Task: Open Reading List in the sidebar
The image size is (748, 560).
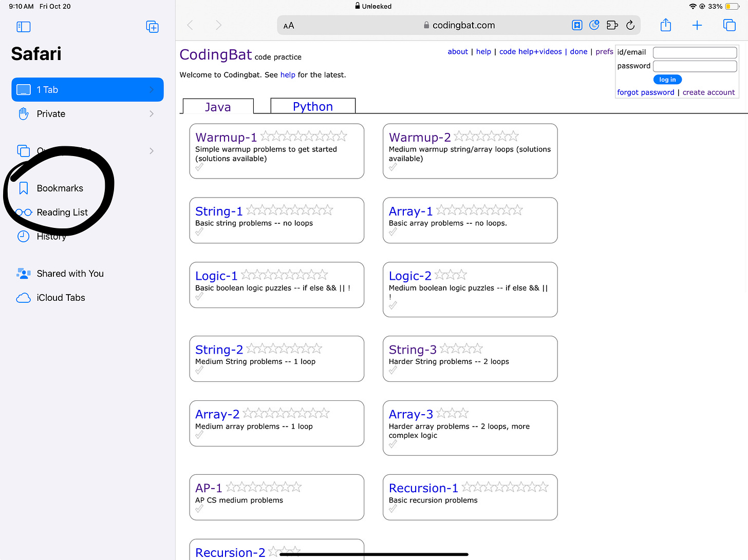Action: pyautogui.click(x=62, y=213)
